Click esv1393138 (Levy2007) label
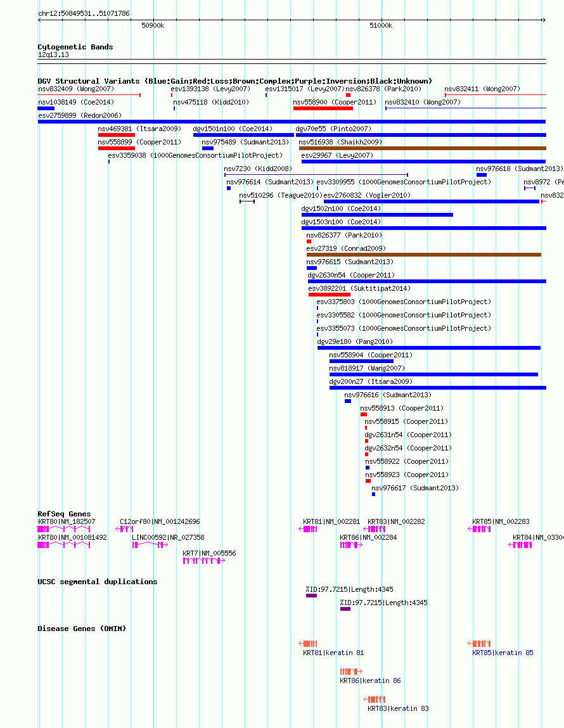 click(210, 89)
